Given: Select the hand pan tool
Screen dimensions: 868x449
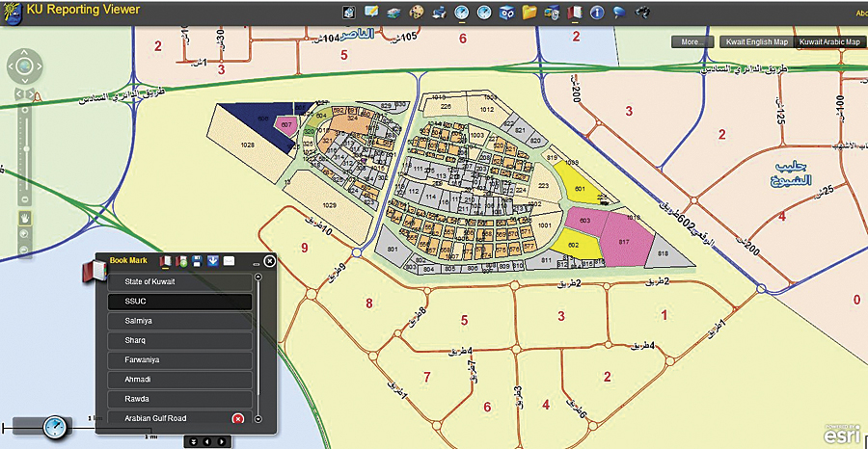Looking at the screenshot, I should click(x=24, y=218).
